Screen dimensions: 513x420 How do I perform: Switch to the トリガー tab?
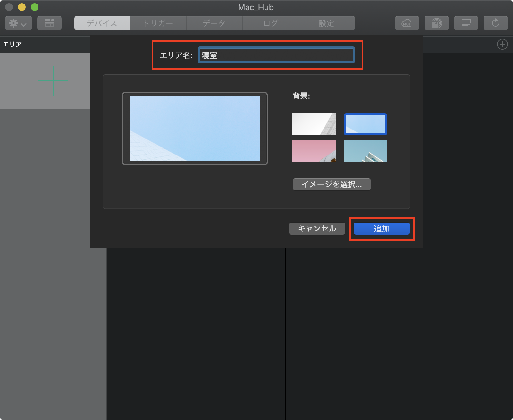(158, 23)
